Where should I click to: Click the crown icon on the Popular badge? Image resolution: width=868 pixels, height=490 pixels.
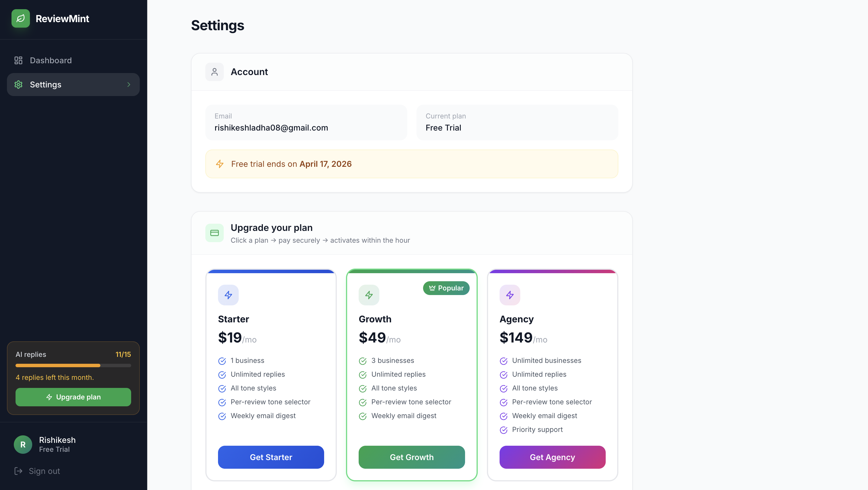432,288
